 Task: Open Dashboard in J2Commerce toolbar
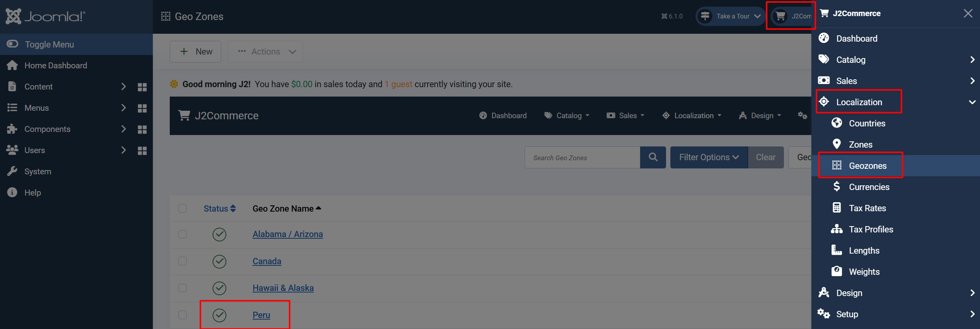[503, 115]
